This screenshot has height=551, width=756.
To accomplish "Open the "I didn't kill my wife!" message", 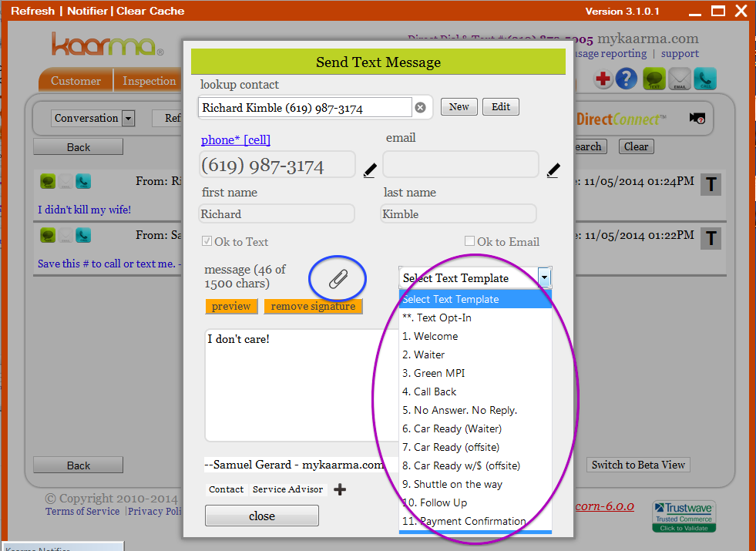I will (x=84, y=210).
